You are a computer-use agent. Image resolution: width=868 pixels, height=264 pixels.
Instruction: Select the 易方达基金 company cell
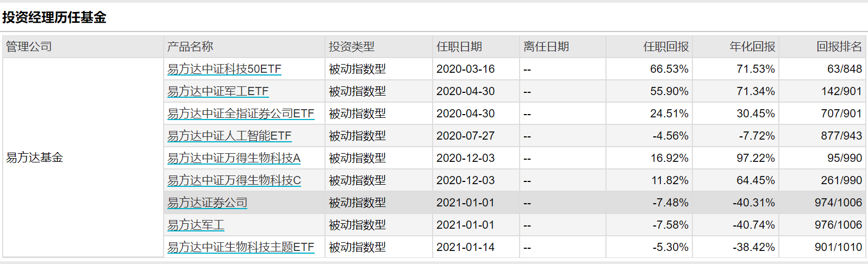pyautogui.click(x=35, y=158)
